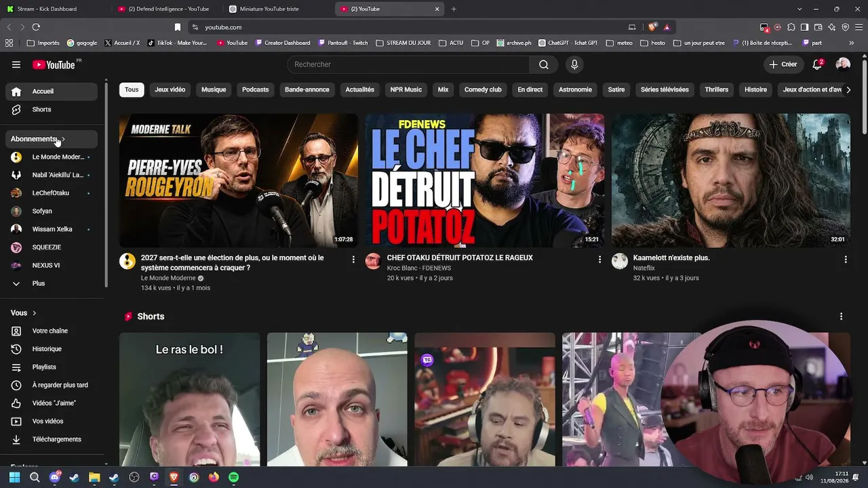
Task: Toggle the browser sidebar panel
Action: 805,27
